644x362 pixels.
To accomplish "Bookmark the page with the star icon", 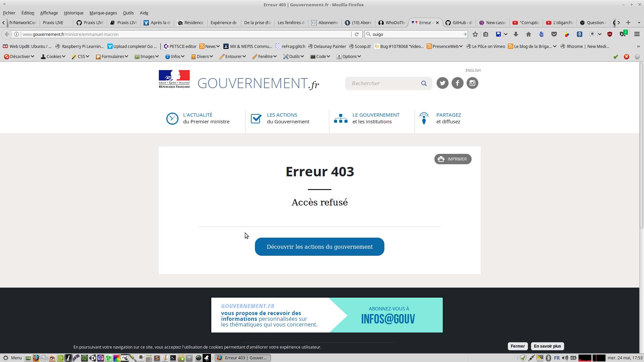I will (x=475, y=34).
